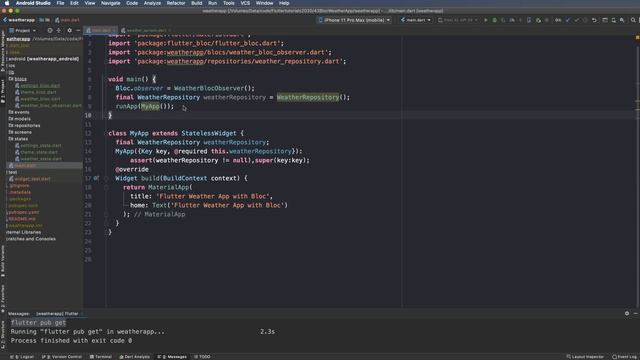640x360 pixels.
Task: Open the Version Control tool window
Action: tap(62, 357)
